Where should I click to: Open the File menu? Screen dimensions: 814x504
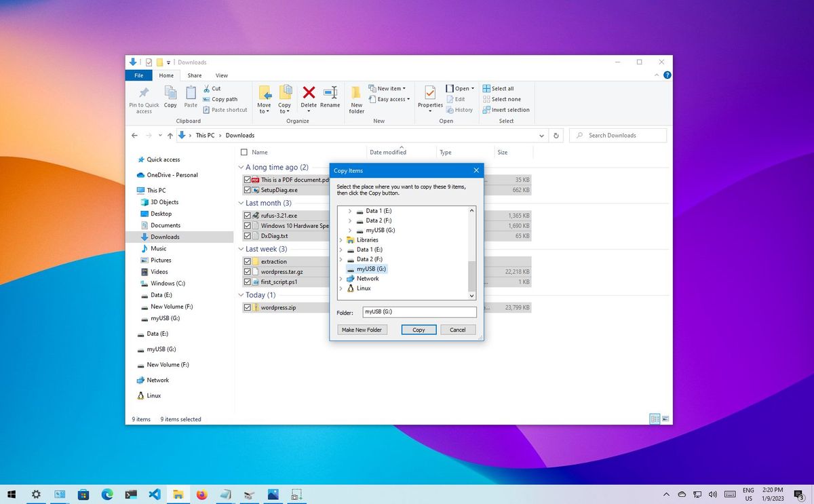click(138, 75)
